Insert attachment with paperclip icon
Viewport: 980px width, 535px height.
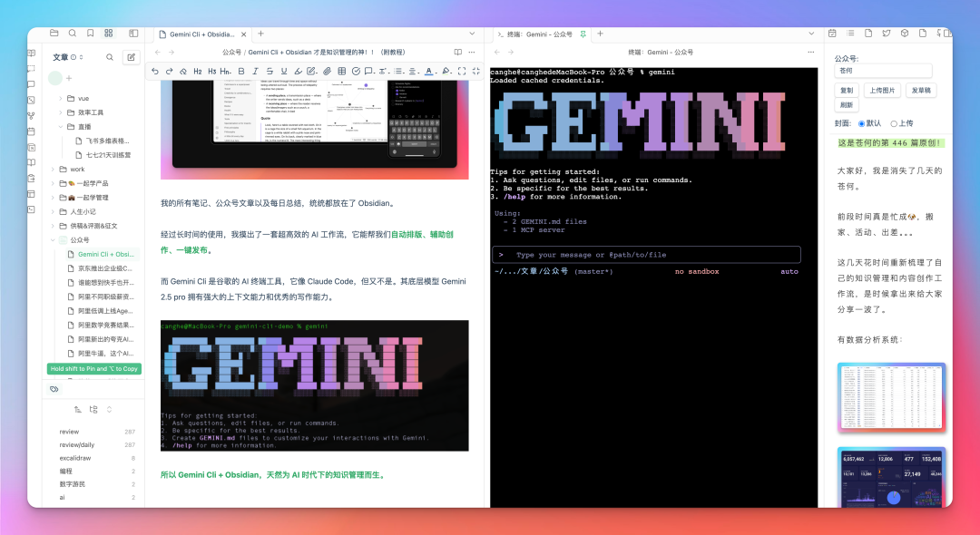pyautogui.click(x=327, y=71)
